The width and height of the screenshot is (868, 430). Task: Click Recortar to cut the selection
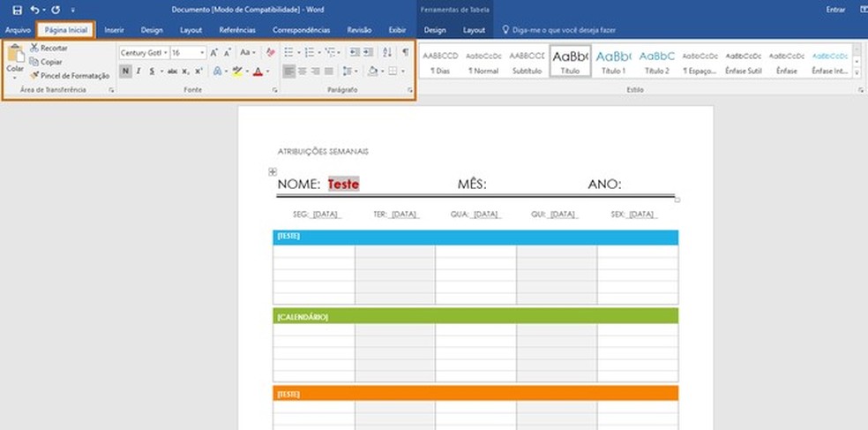(x=49, y=49)
